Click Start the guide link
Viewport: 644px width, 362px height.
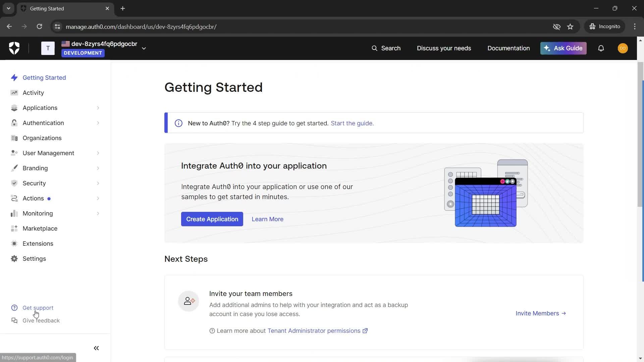click(352, 123)
